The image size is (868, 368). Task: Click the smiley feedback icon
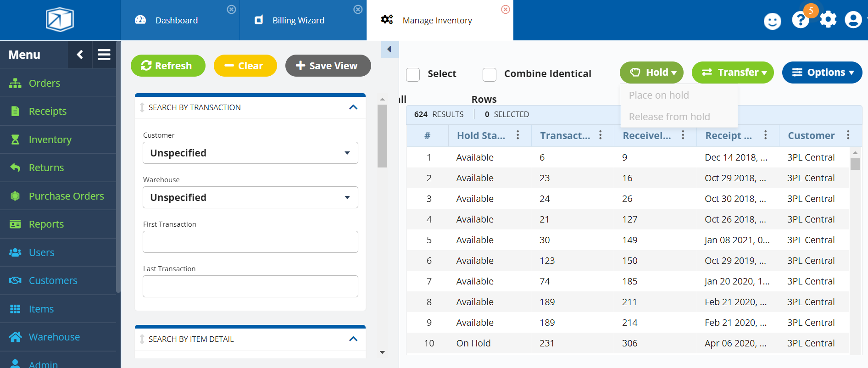coord(772,21)
